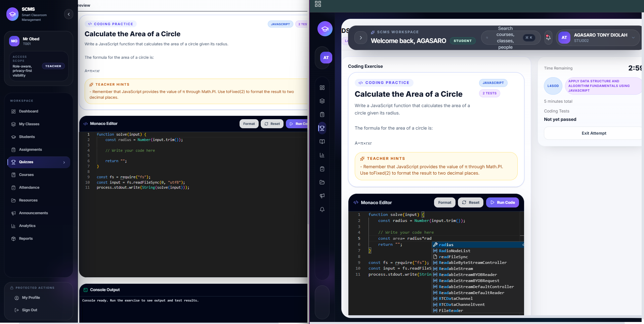
Task: Select 'readFileSync' autocomplete suggestion
Action: (x=478, y=257)
